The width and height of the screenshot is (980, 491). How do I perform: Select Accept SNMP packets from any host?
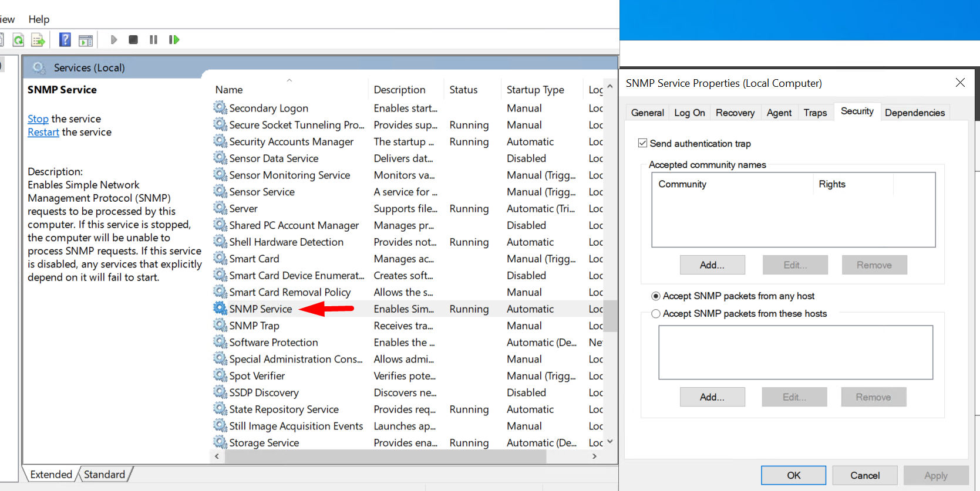(x=656, y=296)
